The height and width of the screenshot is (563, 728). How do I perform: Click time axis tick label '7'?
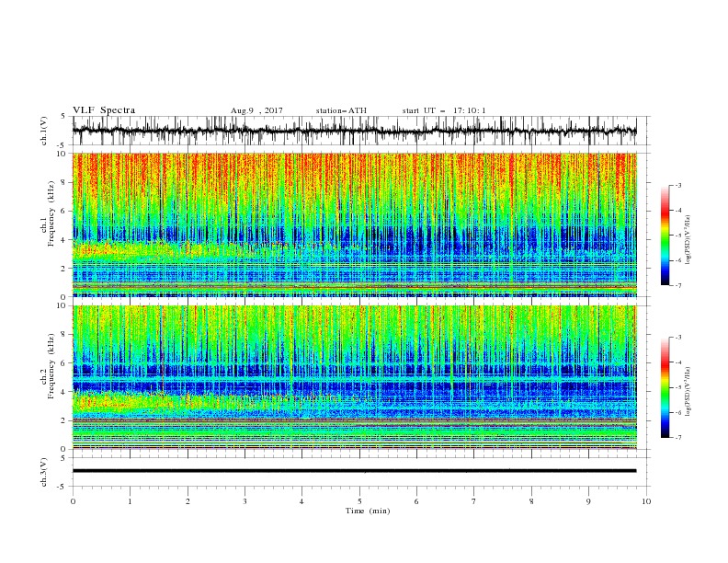474,501
